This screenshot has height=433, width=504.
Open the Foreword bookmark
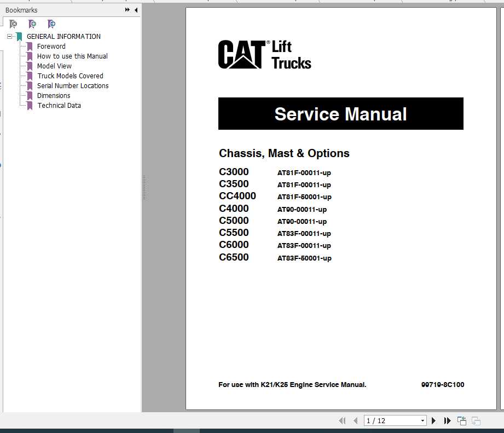(51, 47)
